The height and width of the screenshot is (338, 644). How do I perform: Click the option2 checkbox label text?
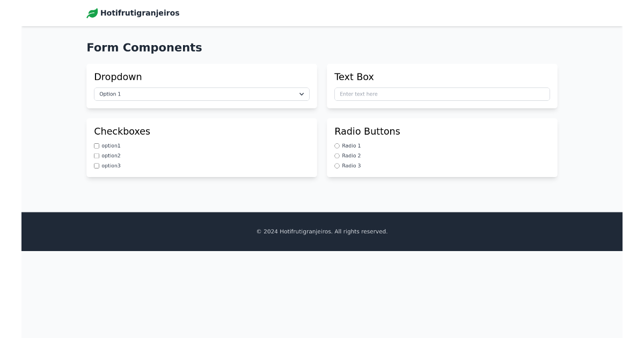click(111, 156)
